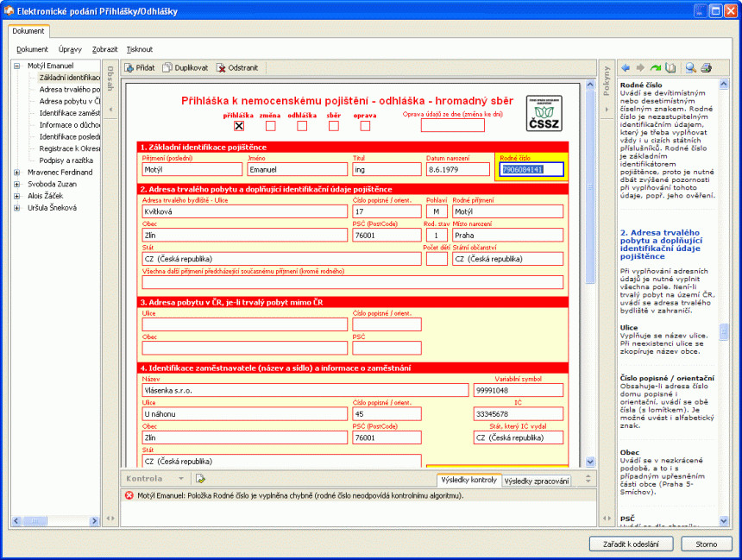Click the Příjmení field containing Motýl
This screenshot has width=742, height=560.
[192, 169]
